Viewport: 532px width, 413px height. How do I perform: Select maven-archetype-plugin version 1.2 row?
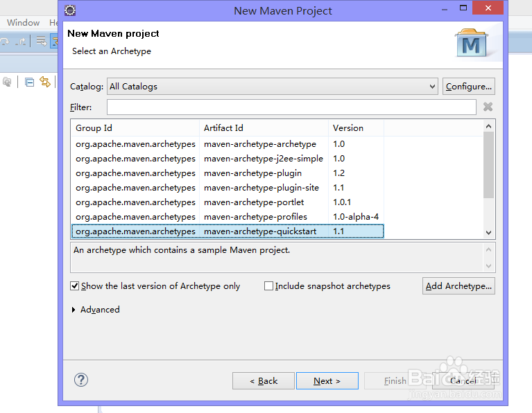point(228,173)
